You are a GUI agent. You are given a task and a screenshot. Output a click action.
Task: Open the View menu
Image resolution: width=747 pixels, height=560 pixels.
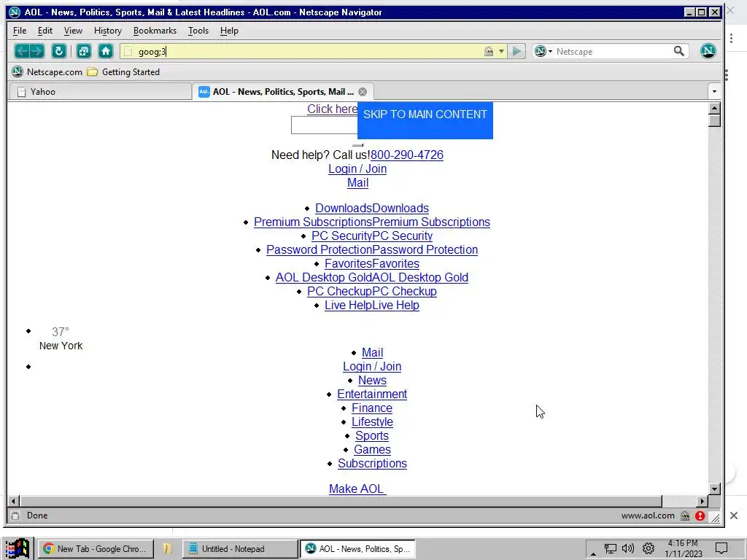tap(73, 31)
